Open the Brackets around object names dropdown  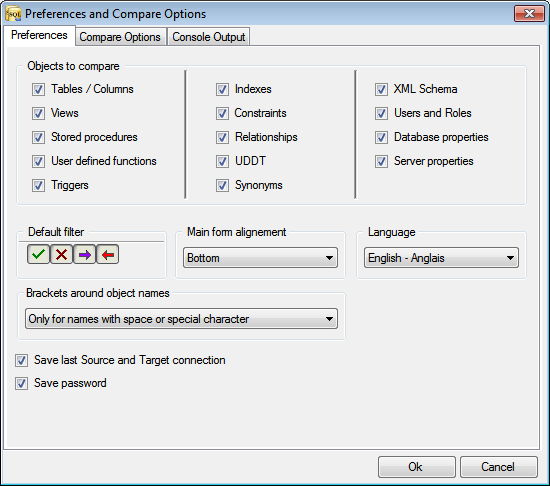[181, 319]
